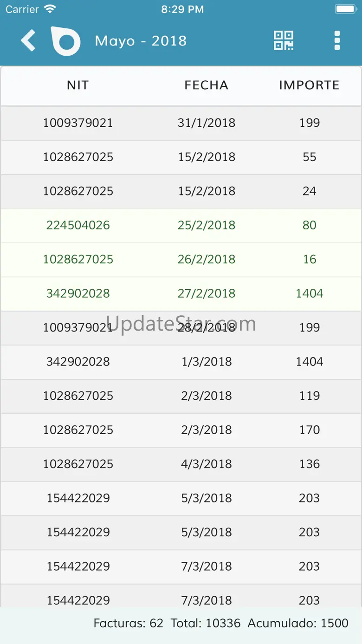
Task: Select the green invoice dated 27/2/2018
Action: tap(181, 293)
